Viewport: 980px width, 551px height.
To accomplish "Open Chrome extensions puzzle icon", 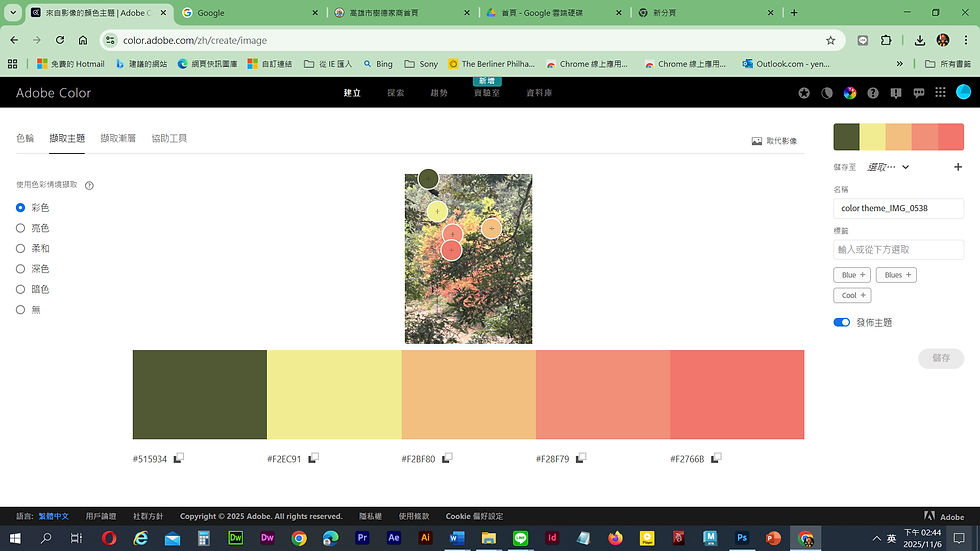I will coord(886,41).
